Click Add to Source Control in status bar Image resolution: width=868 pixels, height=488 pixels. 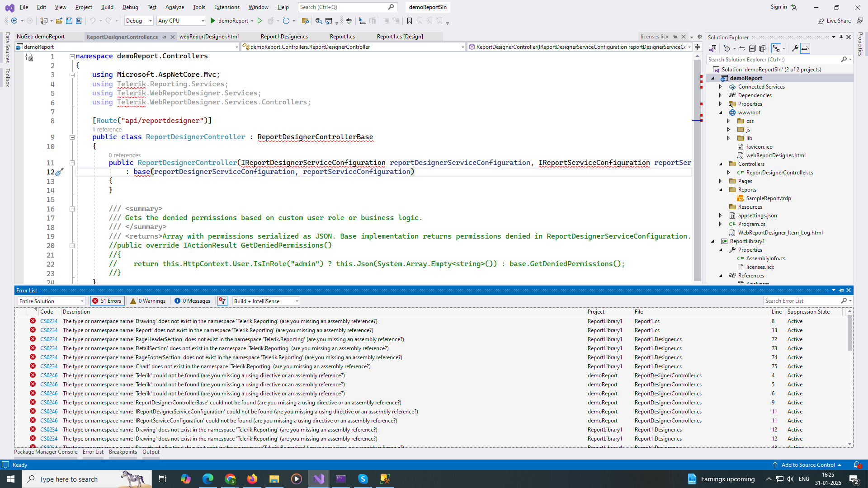point(808,465)
